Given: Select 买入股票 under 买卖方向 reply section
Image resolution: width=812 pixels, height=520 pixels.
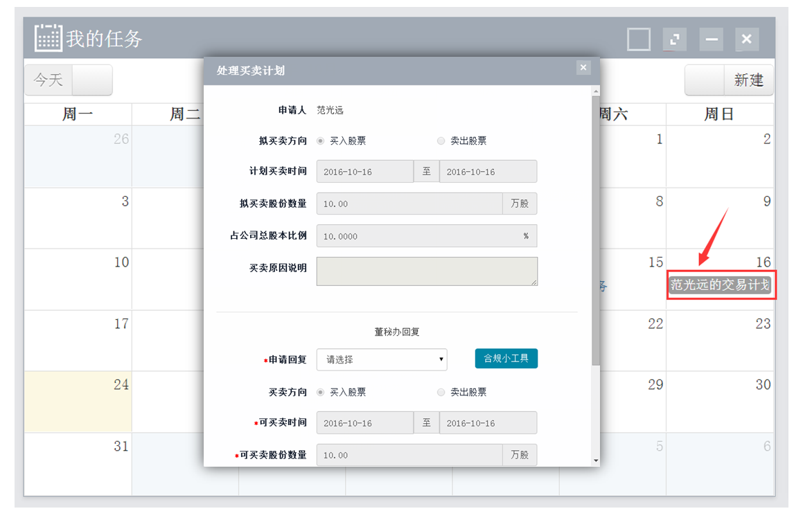Looking at the screenshot, I should 321,392.
